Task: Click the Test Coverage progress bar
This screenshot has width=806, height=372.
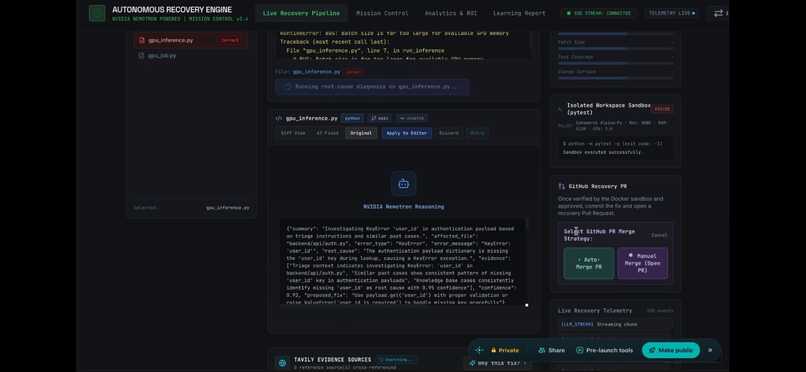Action: point(615,63)
